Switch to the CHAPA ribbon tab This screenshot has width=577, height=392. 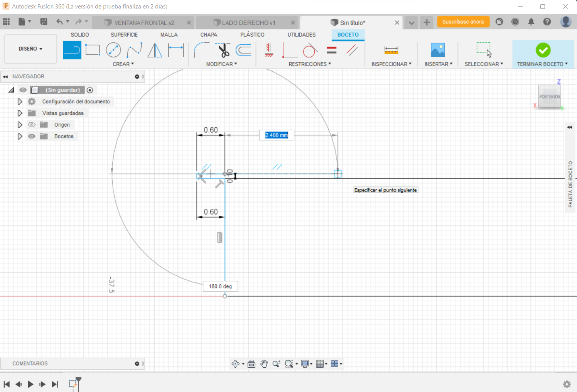209,35
